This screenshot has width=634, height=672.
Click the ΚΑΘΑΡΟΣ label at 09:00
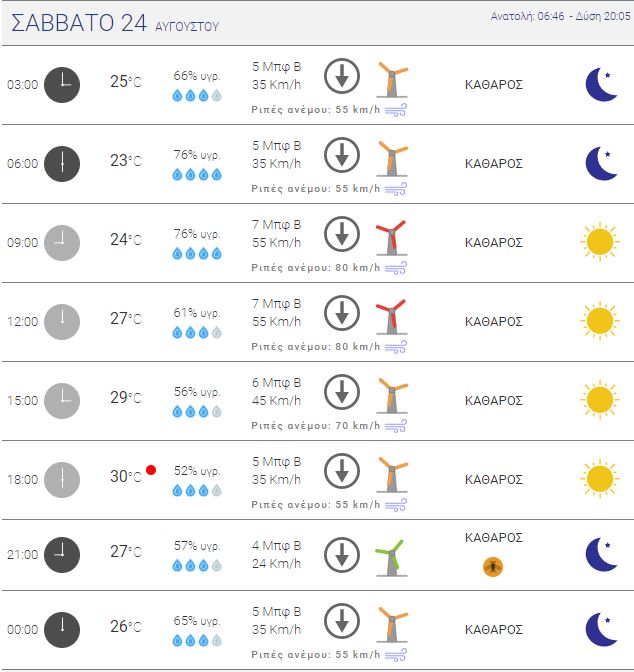click(494, 243)
